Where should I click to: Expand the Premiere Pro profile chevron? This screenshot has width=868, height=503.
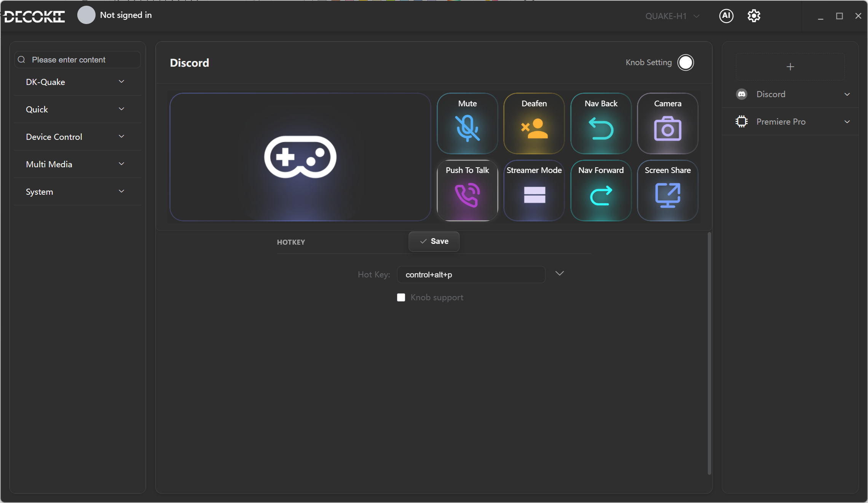847,122
